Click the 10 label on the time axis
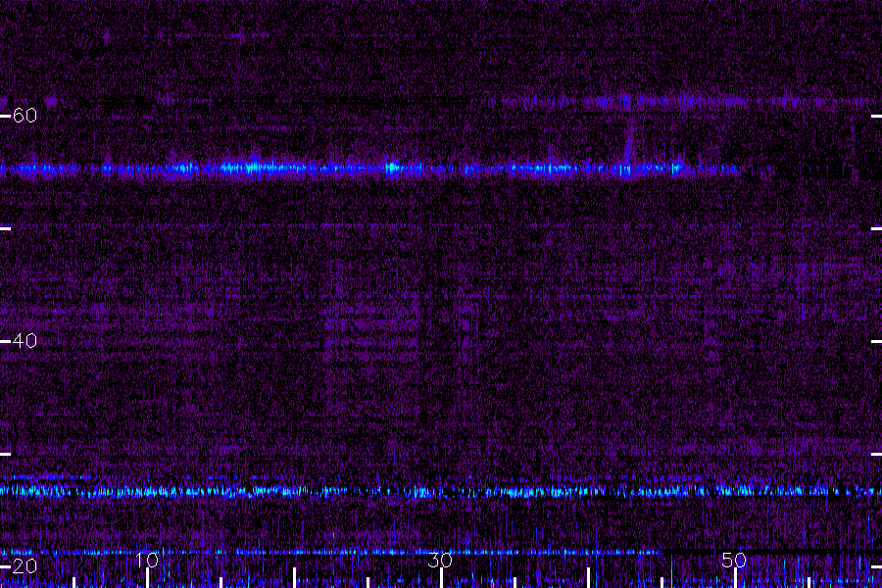This screenshot has height=588, width=882. [147, 560]
